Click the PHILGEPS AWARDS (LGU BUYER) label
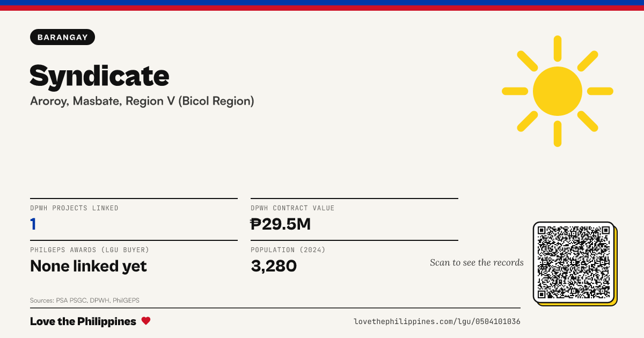 90,250
